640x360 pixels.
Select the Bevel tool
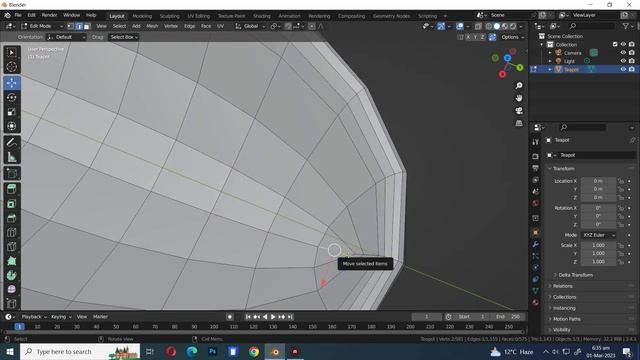tap(11, 218)
